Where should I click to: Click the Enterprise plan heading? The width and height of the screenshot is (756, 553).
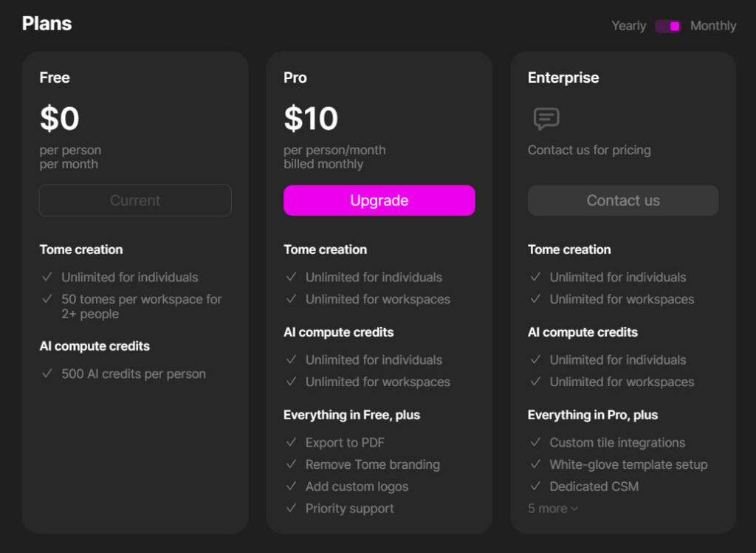(x=563, y=78)
